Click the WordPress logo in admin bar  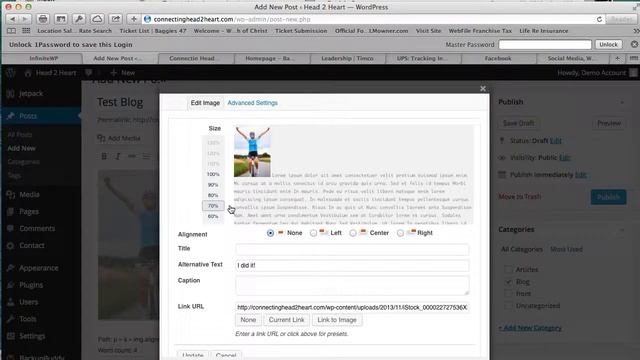[11, 73]
